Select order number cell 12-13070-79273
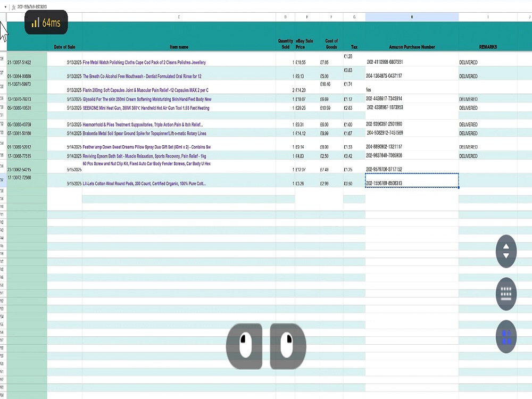Image resolution: width=532 pixels, height=399 pixels. (27, 98)
